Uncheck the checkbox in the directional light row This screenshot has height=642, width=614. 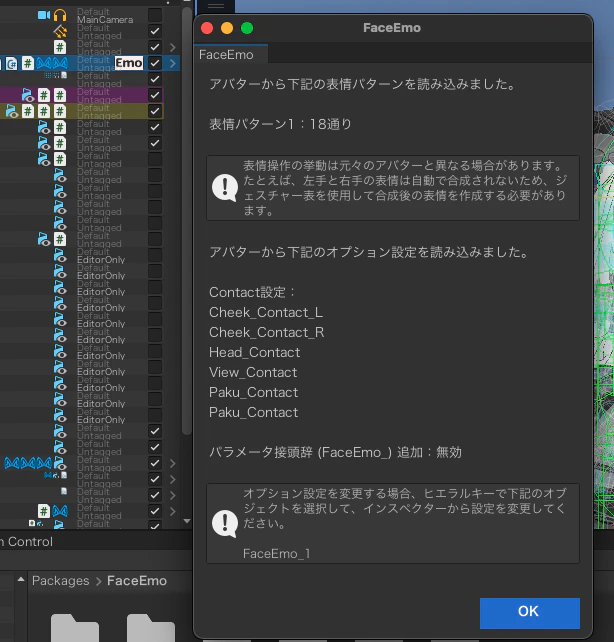click(x=155, y=31)
